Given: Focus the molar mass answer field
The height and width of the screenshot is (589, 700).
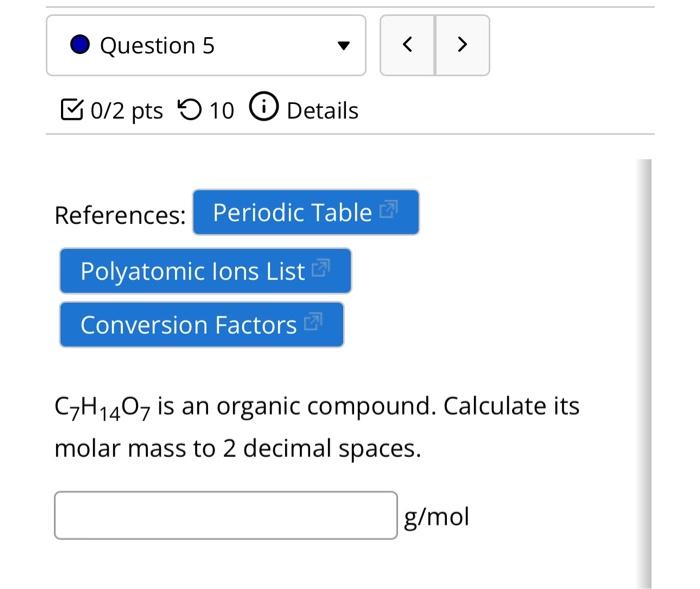Looking at the screenshot, I should (225, 515).
